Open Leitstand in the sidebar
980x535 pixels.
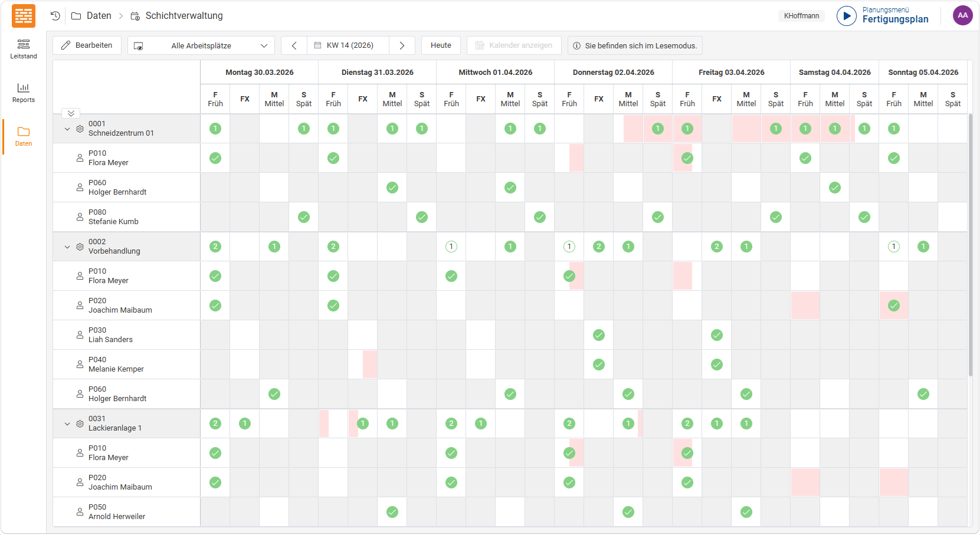(x=24, y=50)
